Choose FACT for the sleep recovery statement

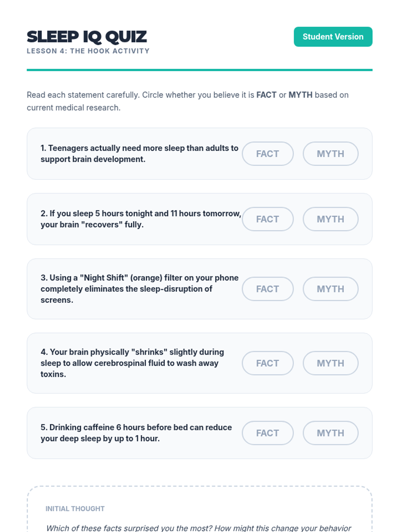267,219
